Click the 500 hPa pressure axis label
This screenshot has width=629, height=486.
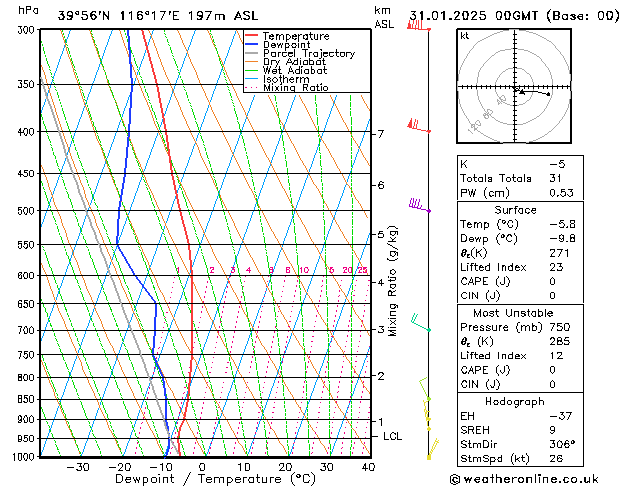[26, 211]
